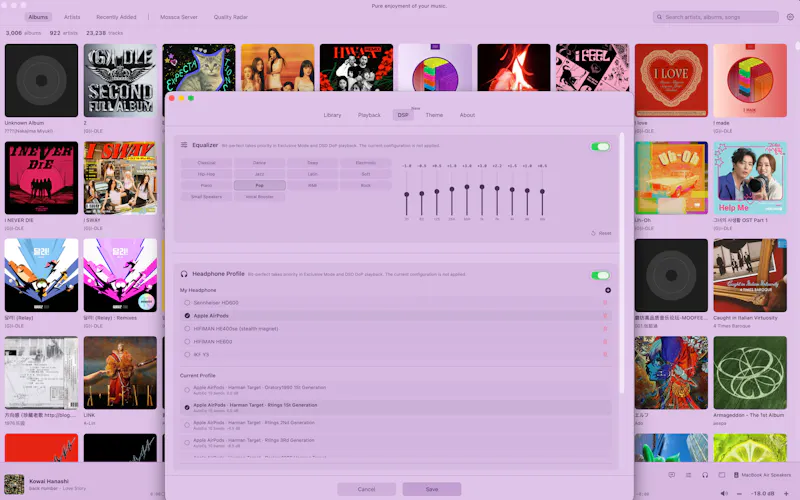Click the Equalizer sliders icon
Screen dimensions: 800x500
tap(184, 145)
